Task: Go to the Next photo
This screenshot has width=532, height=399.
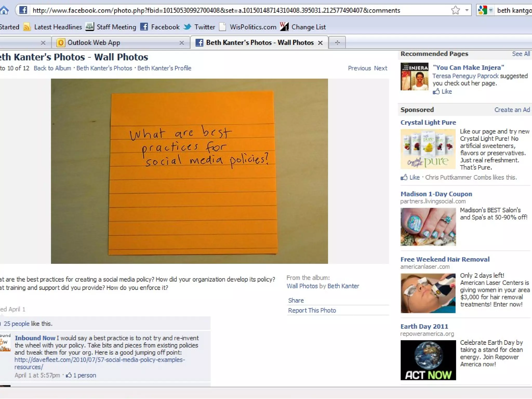Action: tap(381, 68)
